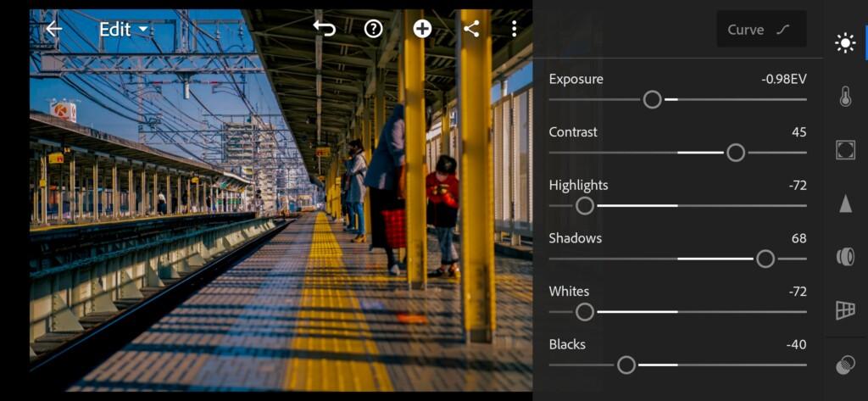Undo the last edit
Image resolution: width=868 pixels, height=401 pixels.
325,29
